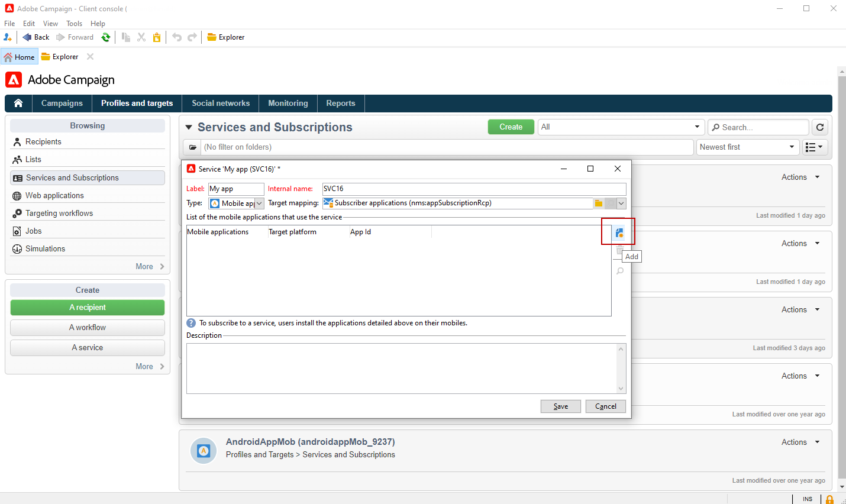This screenshot has height=504, width=846.
Task: Switch to the Social networks tab
Action: point(221,104)
